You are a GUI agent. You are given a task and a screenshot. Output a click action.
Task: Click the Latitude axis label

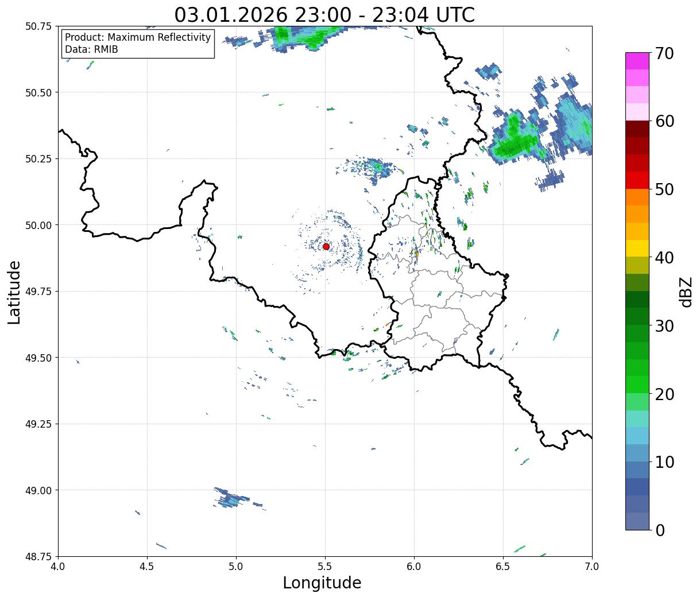15,292
